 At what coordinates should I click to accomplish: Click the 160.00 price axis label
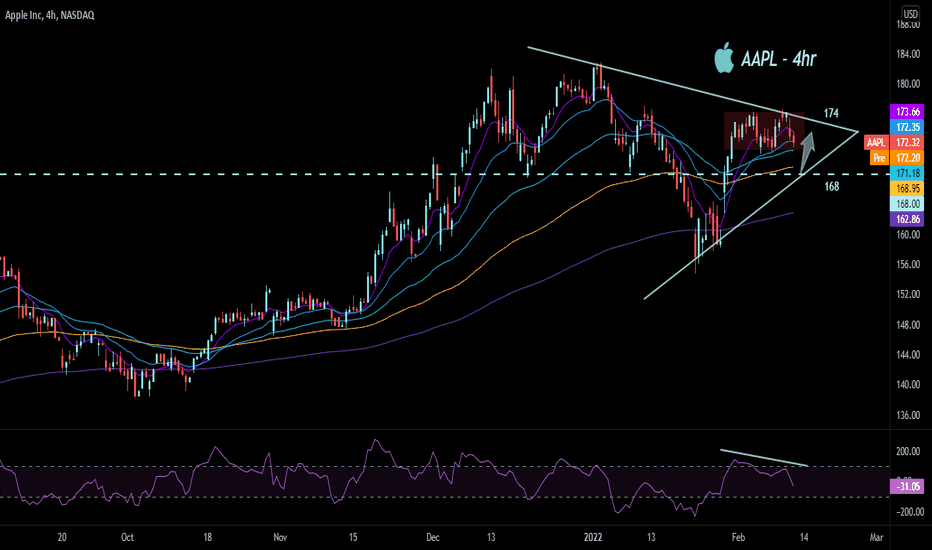point(908,235)
